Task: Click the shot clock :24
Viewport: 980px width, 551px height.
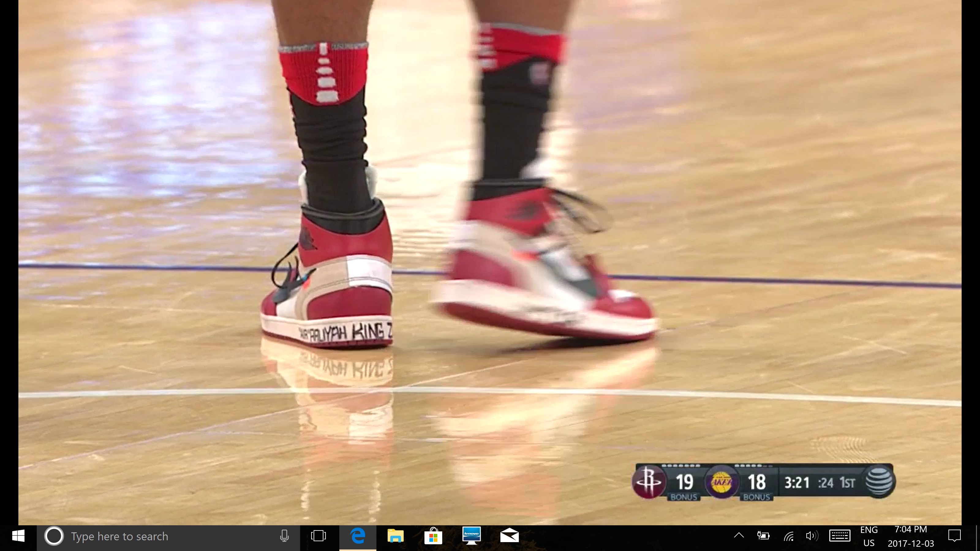Action: [x=826, y=483]
